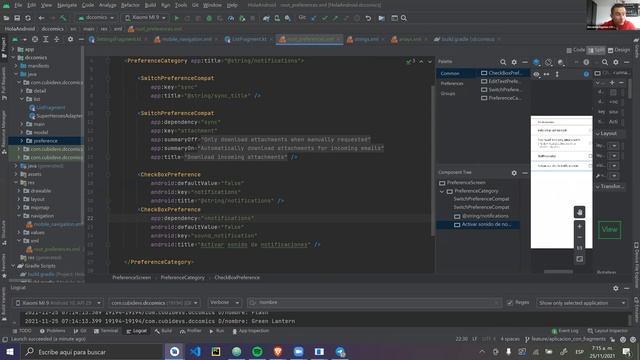Click the git branch widget in status bar
The width and height of the screenshot is (640, 360).
pos(565,339)
